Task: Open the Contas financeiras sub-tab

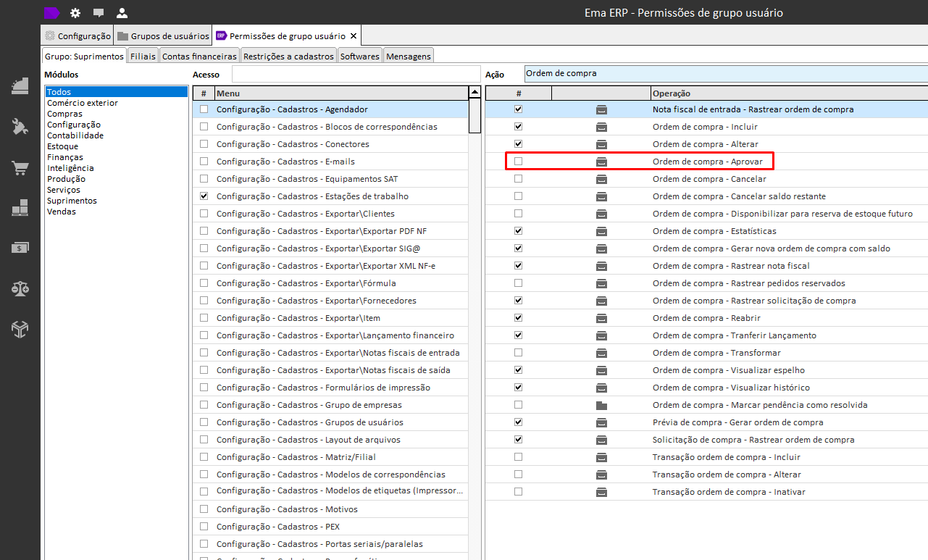Action: coord(199,56)
